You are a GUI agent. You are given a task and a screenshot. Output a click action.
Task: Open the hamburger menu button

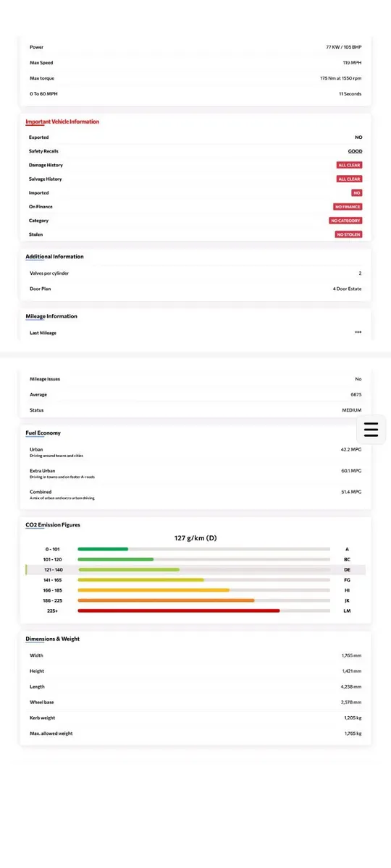[371, 430]
